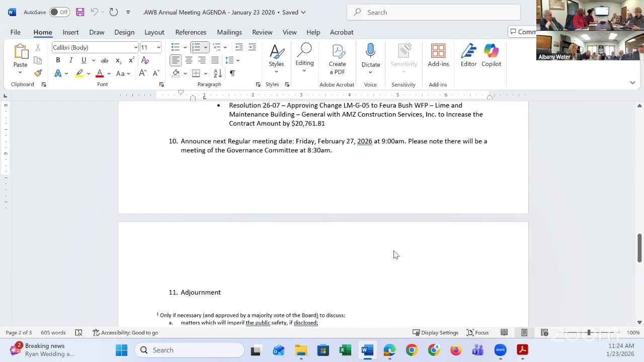Screen dimensions: 644x362
Task: Expand bullet list style options
Action: pyautogui.click(x=185, y=47)
